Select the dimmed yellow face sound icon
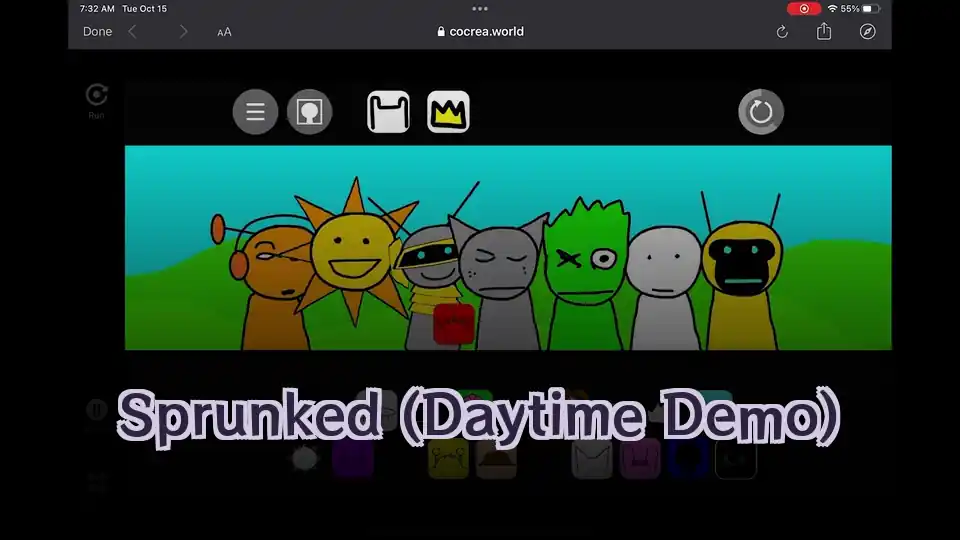 [448, 459]
